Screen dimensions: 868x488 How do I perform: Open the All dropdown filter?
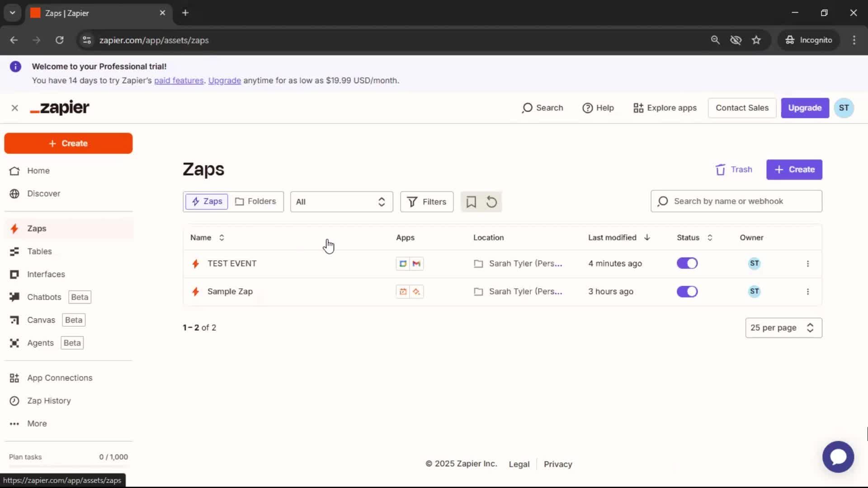[x=341, y=202]
